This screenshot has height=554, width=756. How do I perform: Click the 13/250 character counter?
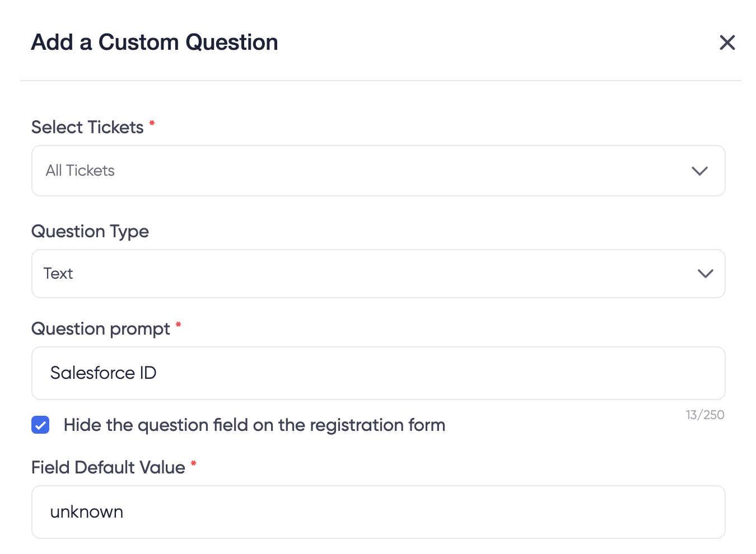pyautogui.click(x=704, y=415)
